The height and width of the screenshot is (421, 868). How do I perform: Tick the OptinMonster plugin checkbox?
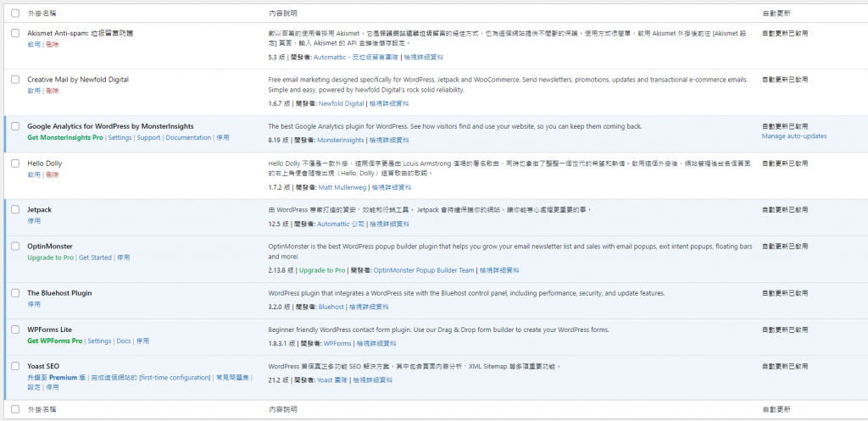pos(15,247)
